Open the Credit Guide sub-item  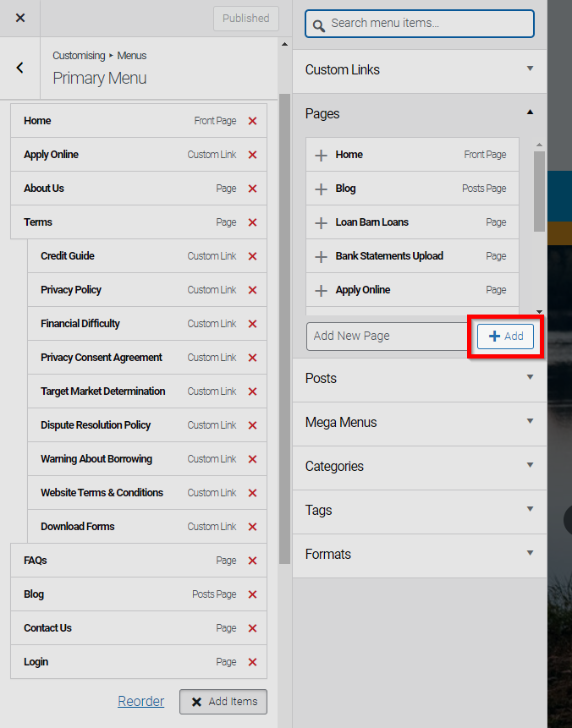tap(147, 256)
